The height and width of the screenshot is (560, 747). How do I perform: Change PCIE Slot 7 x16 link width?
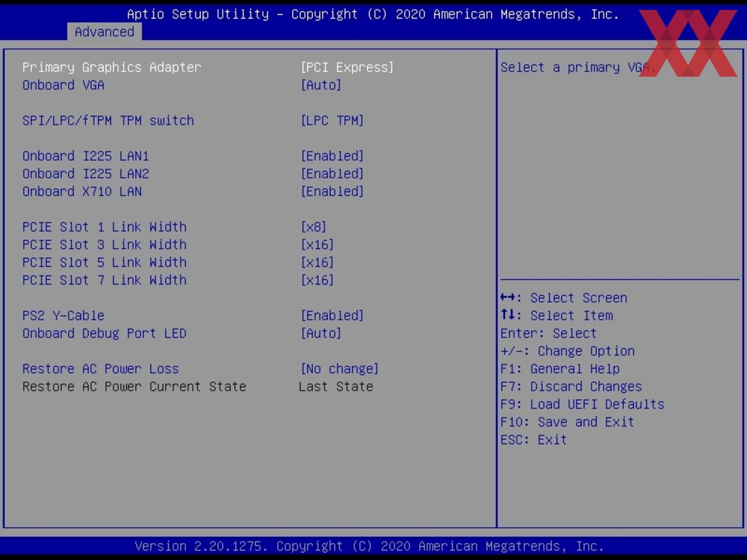point(317,280)
